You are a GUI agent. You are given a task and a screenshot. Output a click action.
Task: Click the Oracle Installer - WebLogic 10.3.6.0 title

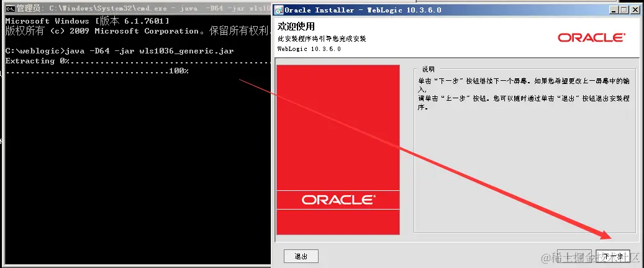coord(363,10)
